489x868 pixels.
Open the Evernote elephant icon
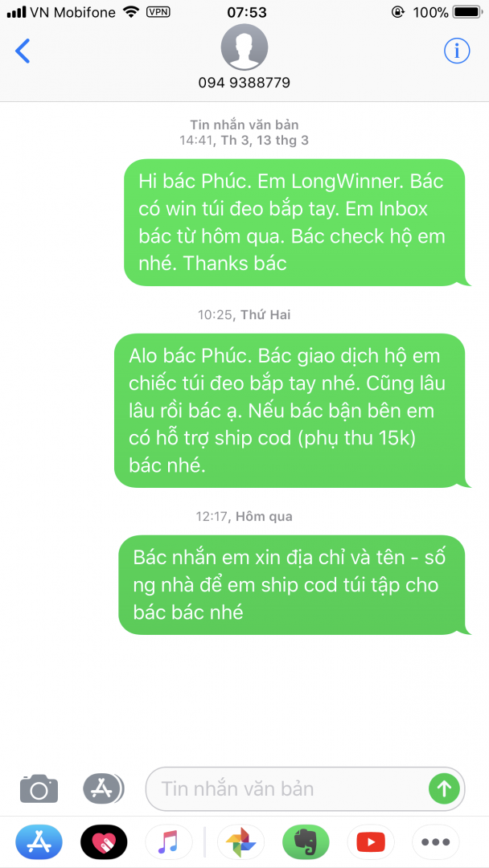click(306, 842)
